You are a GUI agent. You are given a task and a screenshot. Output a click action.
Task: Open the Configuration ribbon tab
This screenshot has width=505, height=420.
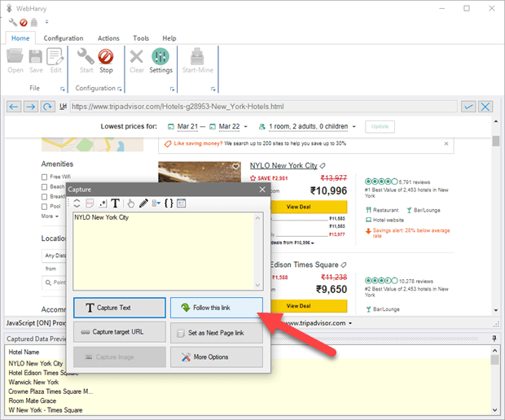coord(64,38)
